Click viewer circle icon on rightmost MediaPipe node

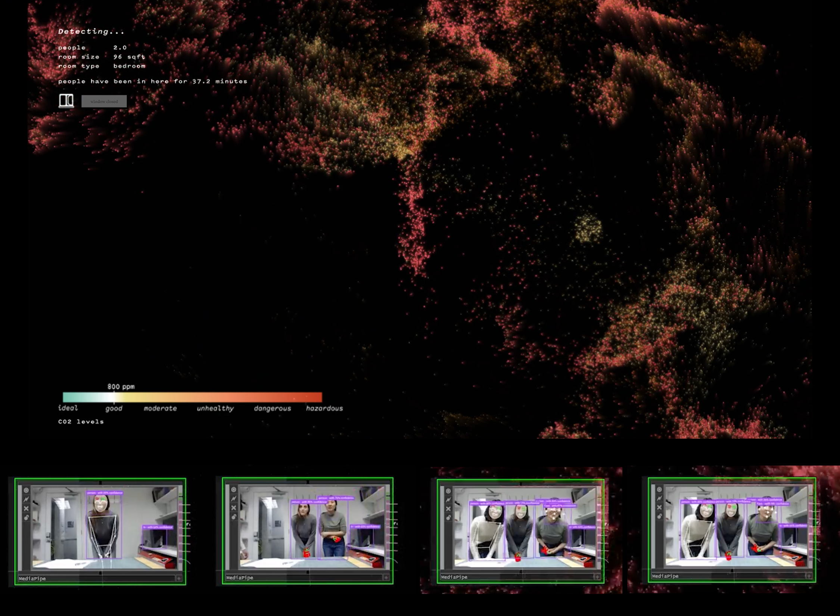(x=659, y=489)
